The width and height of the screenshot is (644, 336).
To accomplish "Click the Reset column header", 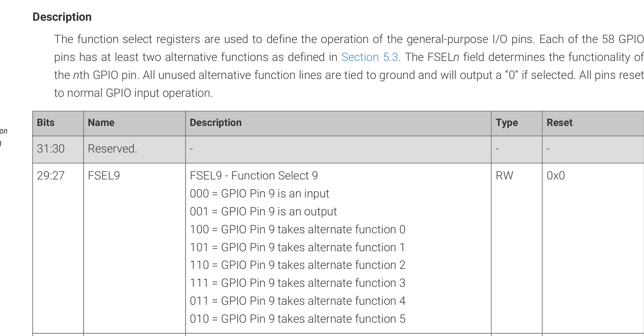I will pyautogui.click(x=559, y=123).
